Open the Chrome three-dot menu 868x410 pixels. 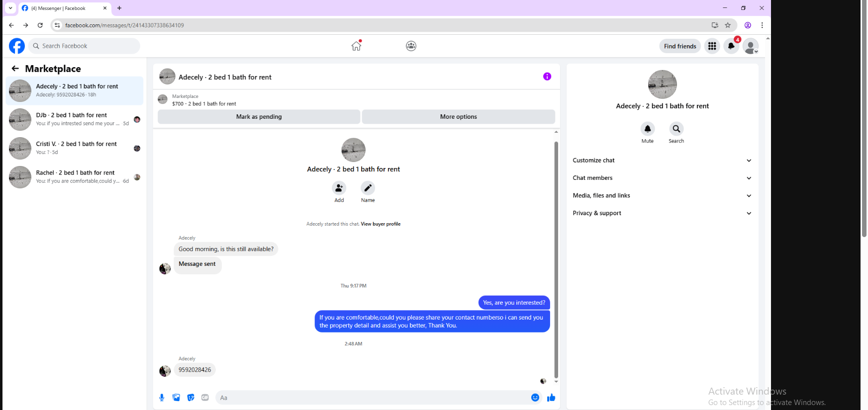point(762,25)
